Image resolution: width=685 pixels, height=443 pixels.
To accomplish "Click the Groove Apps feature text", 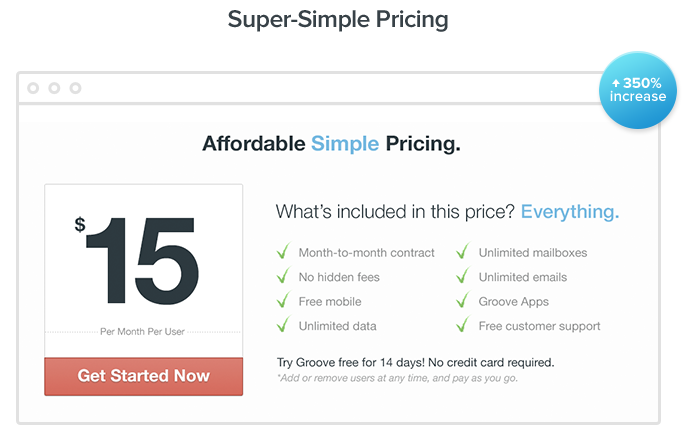I will tap(514, 302).
